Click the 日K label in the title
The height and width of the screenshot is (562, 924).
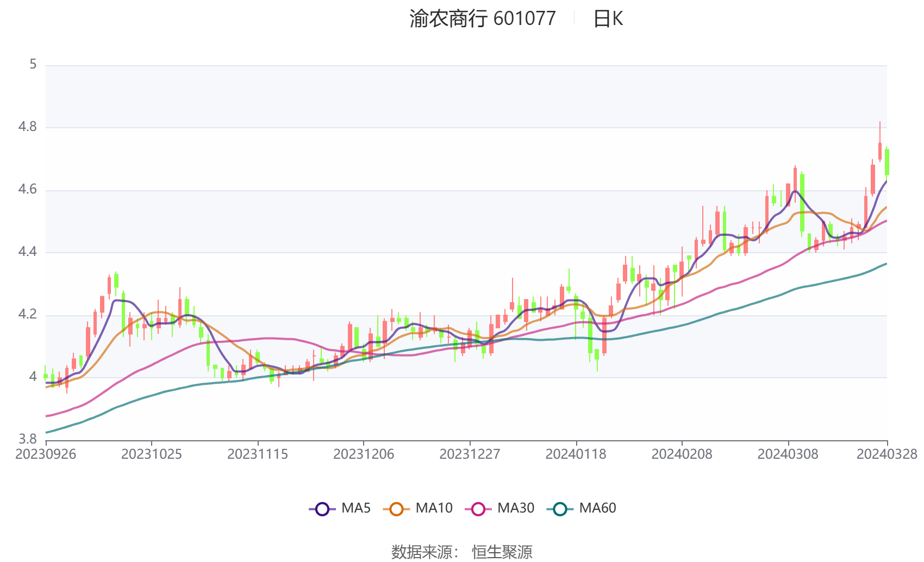pyautogui.click(x=608, y=19)
